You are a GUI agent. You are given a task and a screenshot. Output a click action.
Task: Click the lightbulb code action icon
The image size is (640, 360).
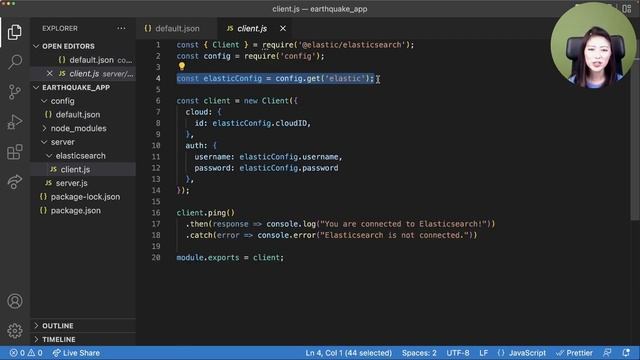[182, 66]
